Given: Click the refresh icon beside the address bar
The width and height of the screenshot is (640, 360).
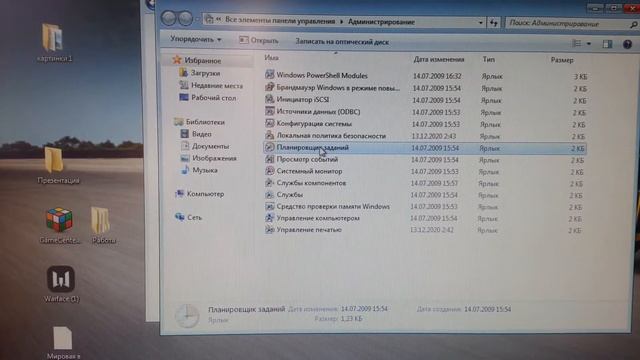Looking at the screenshot, I should pyautogui.click(x=494, y=23).
